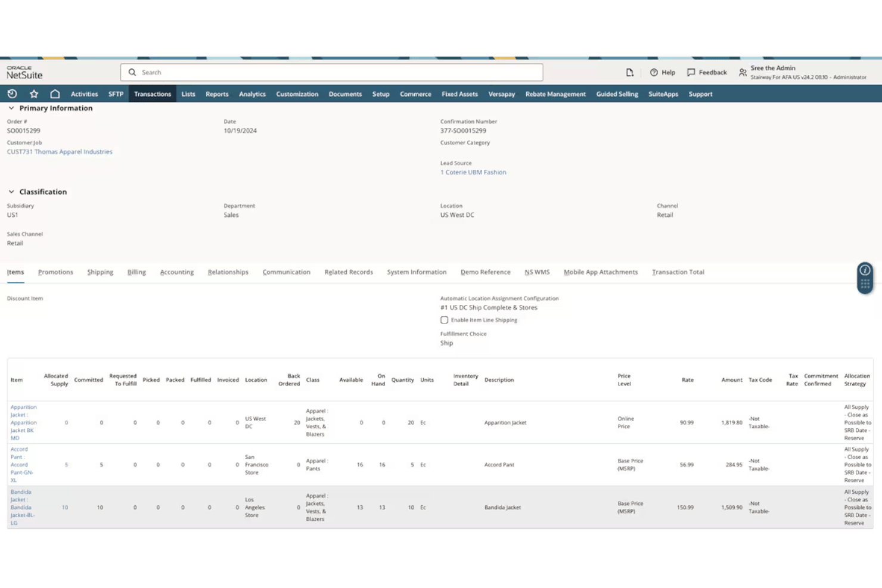Switch to the Demo Reference subtab
The height and width of the screenshot is (588, 882).
[x=486, y=272]
